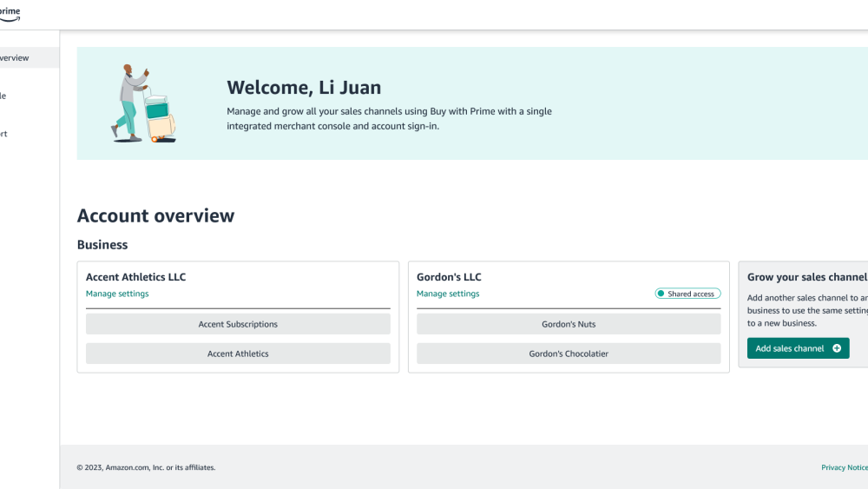The height and width of the screenshot is (489, 868).
Task: Select the Accent Athletics sales channel
Action: point(238,354)
